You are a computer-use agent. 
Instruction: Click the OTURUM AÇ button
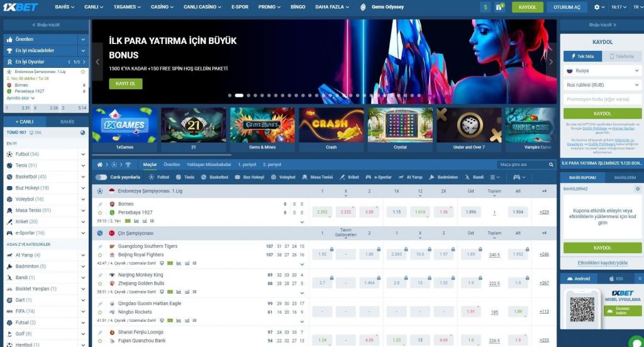[567, 7]
